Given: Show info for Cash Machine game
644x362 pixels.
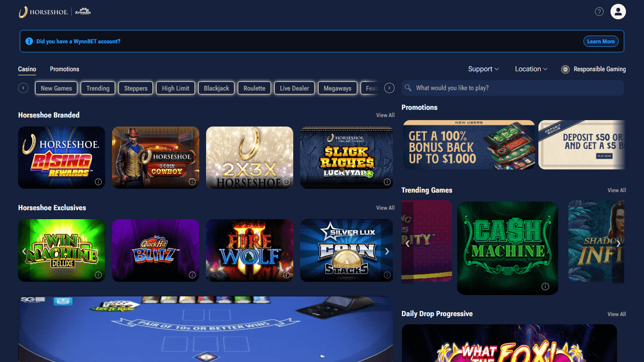Looking at the screenshot, I should tap(545, 287).
